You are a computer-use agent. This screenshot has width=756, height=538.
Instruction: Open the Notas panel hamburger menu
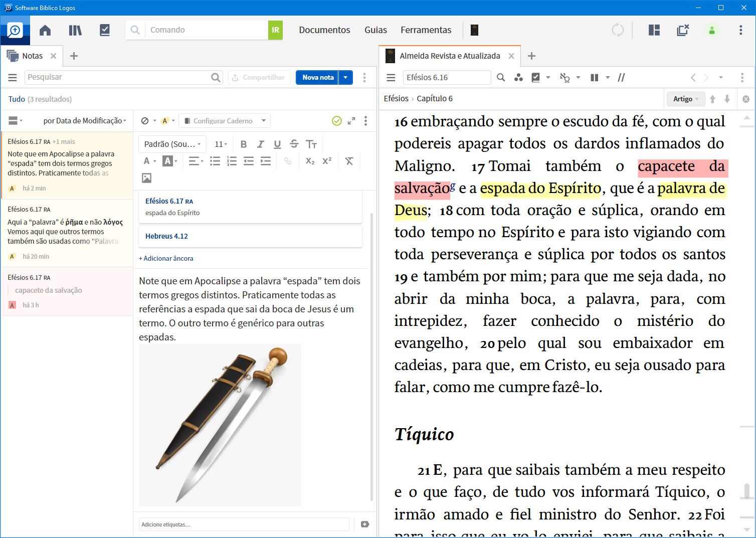(x=13, y=77)
